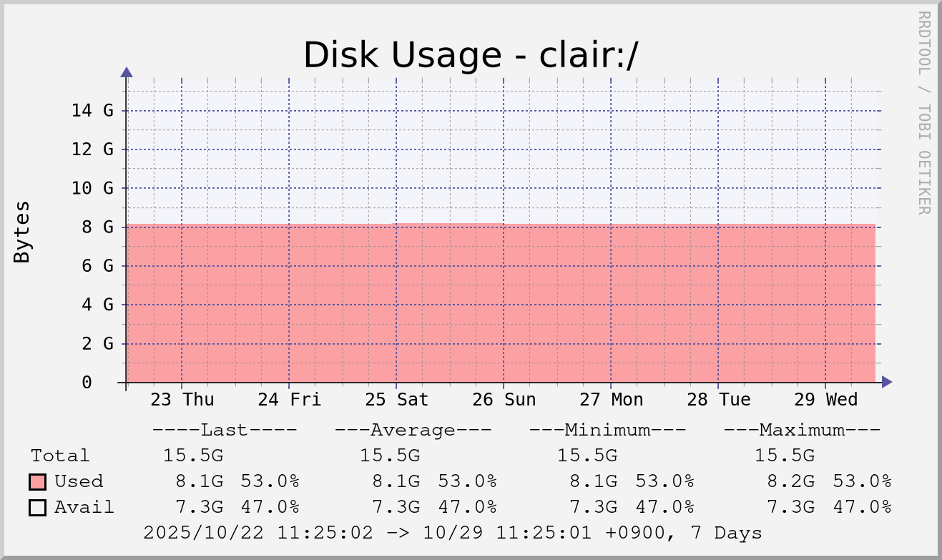Click the RRDTOOL / TOBI OETIKER watermark
The height and width of the screenshot is (560, 942).
point(923,112)
